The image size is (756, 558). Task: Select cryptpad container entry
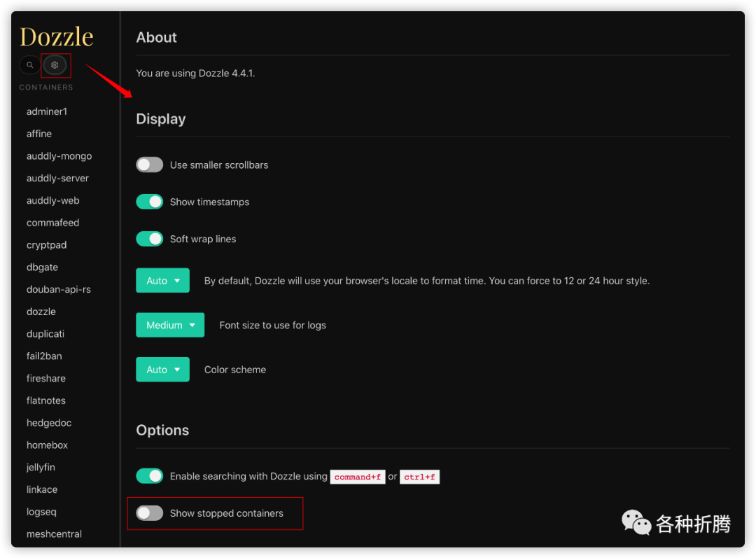[46, 244]
